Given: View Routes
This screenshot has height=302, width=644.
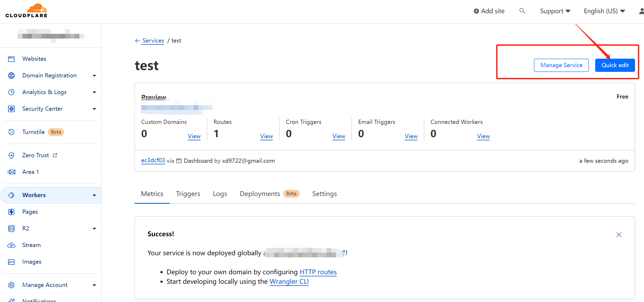Looking at the screenshot, I should tap(266, 136).
